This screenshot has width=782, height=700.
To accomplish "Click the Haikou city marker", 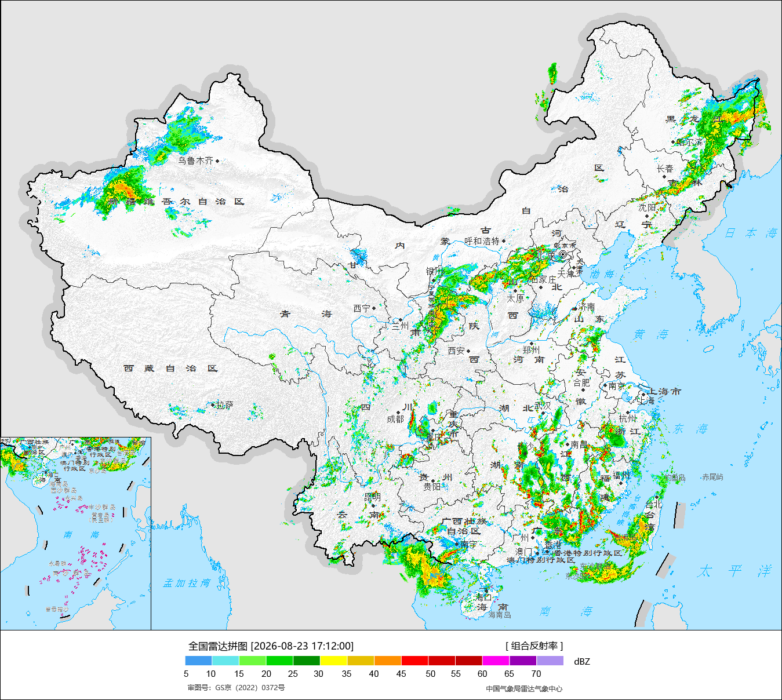I will tap(486, 590).
